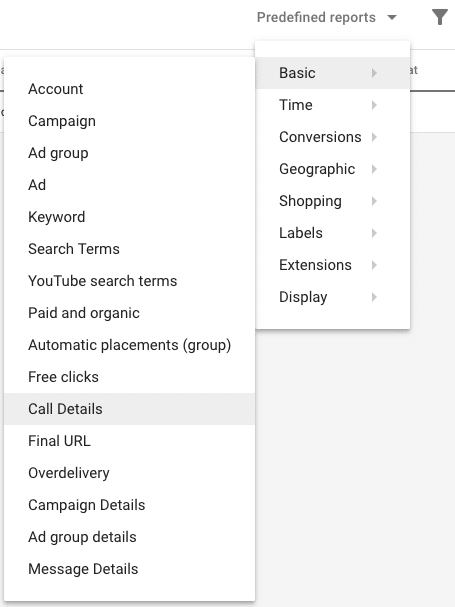
Task: Select the Free clicks report
Action: pos(130,377)
